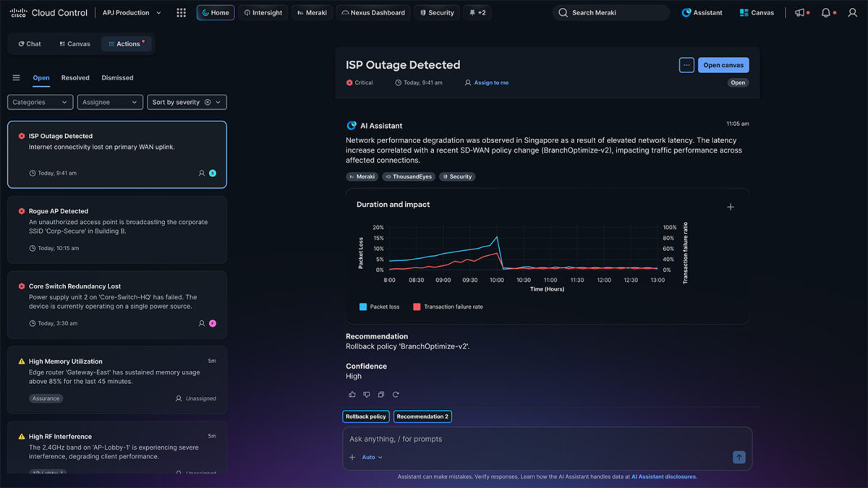The width and height of the screenshot is (868, 488).
Task: Switch to the Dismissed tab
Action: [117, 78]
